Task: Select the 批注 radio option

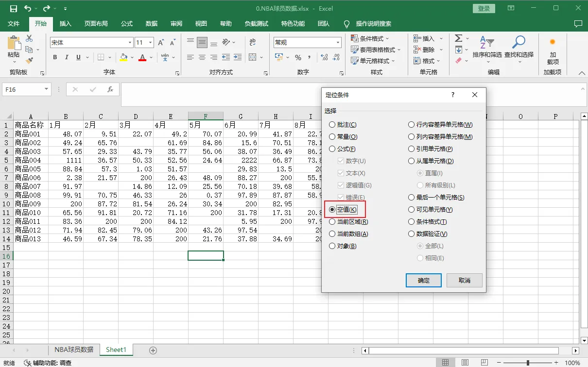Action: click(x=343, y=125)
